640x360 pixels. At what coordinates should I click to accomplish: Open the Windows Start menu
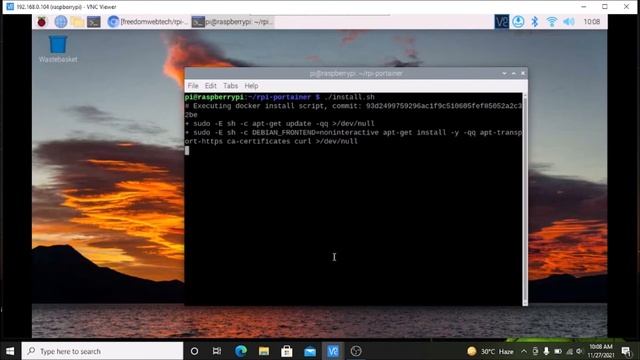tap(10, 351)
